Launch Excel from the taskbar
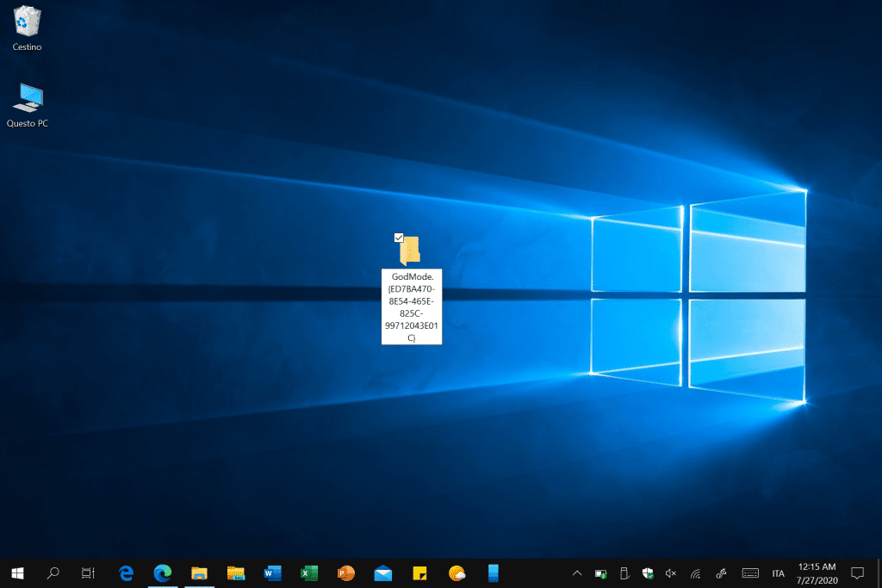 pyautogui.click(x=309, y=573)
